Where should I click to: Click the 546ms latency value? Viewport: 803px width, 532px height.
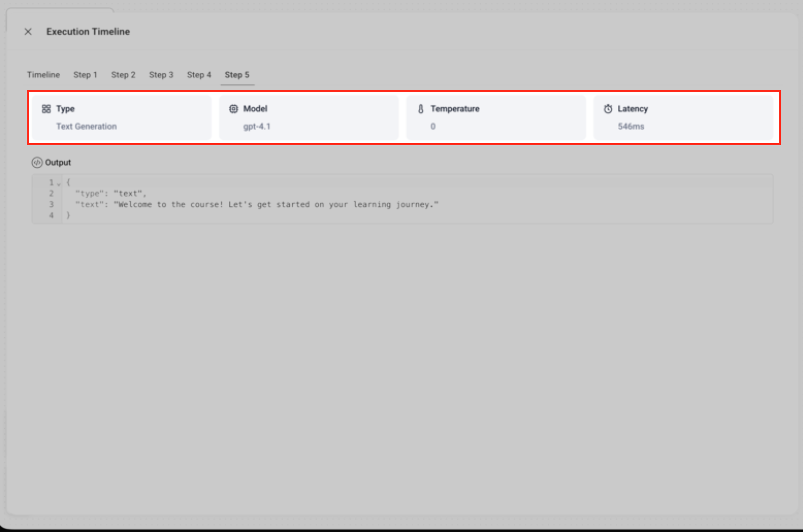[631, 126]
